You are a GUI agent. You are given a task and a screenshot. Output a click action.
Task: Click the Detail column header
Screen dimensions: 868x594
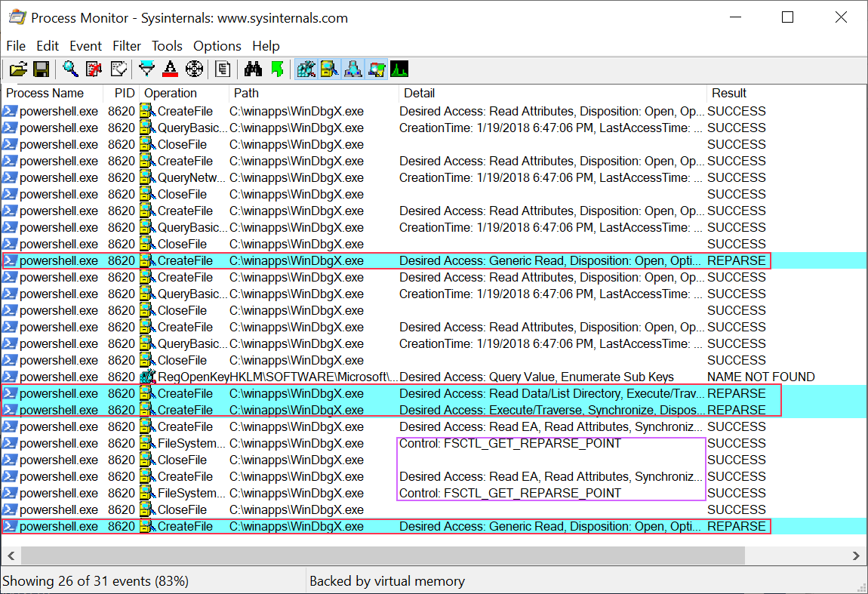[553, 93]
